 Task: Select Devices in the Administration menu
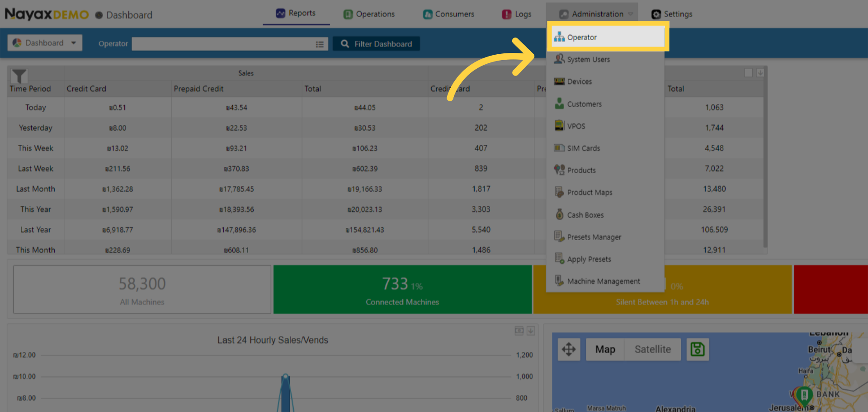(x=605, y=81)
